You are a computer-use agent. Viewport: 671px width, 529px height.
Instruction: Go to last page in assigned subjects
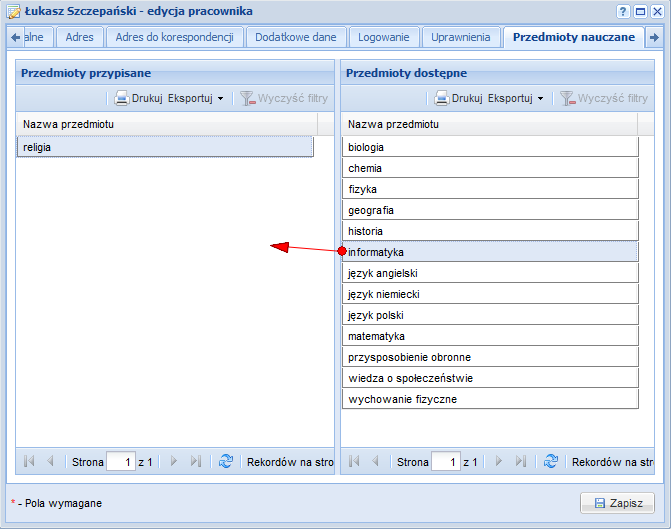(196, 461)
